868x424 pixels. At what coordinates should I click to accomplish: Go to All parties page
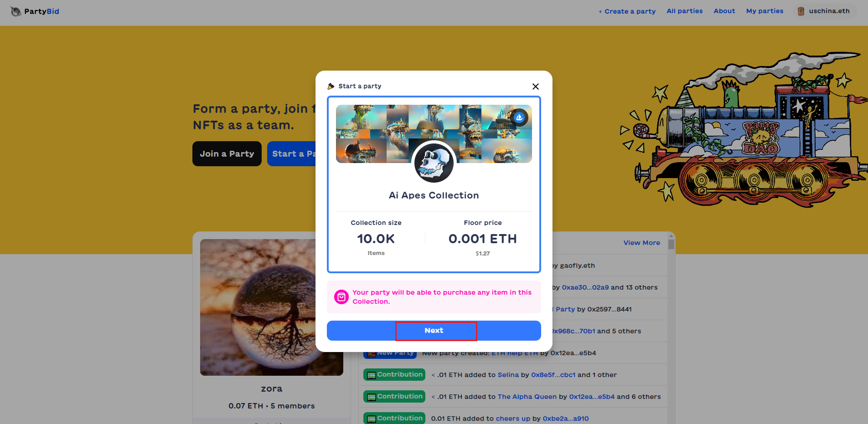pos(685,11)
